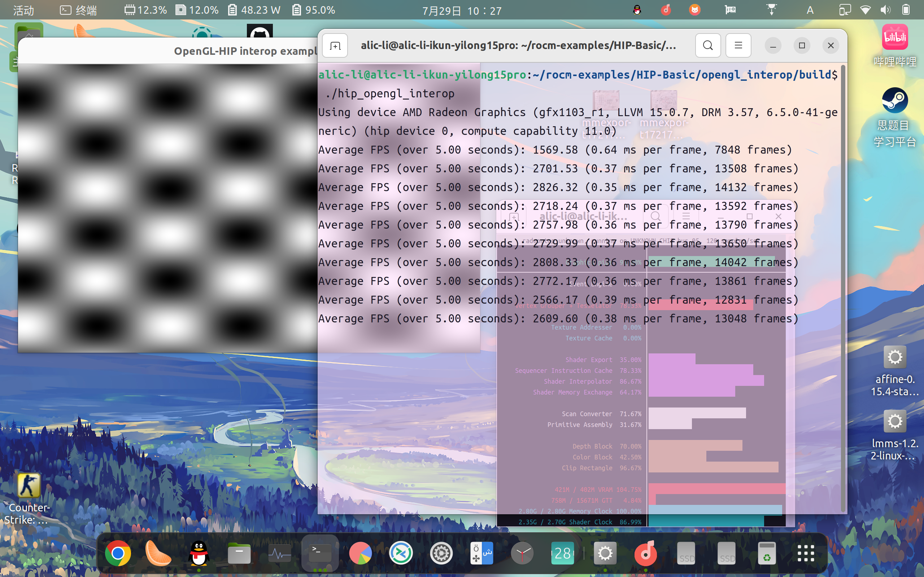The width and height of the screenshot is (924, 577).
Task: Open the disk usage pie chart app
Action: pyautogui.click(x=361, y=553)
